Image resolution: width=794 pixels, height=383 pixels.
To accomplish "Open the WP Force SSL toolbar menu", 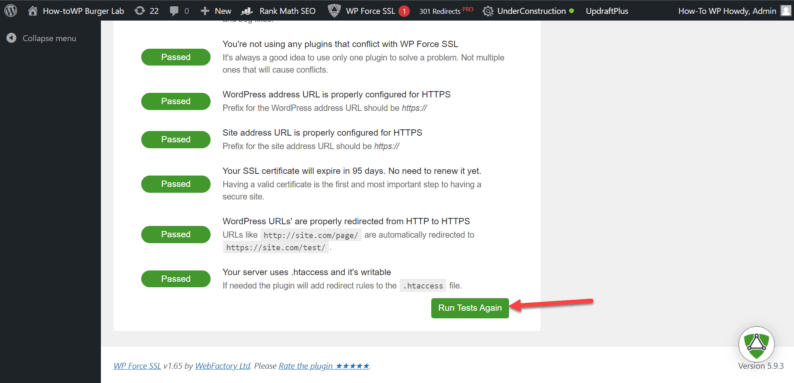I will (x=369, y=11).
